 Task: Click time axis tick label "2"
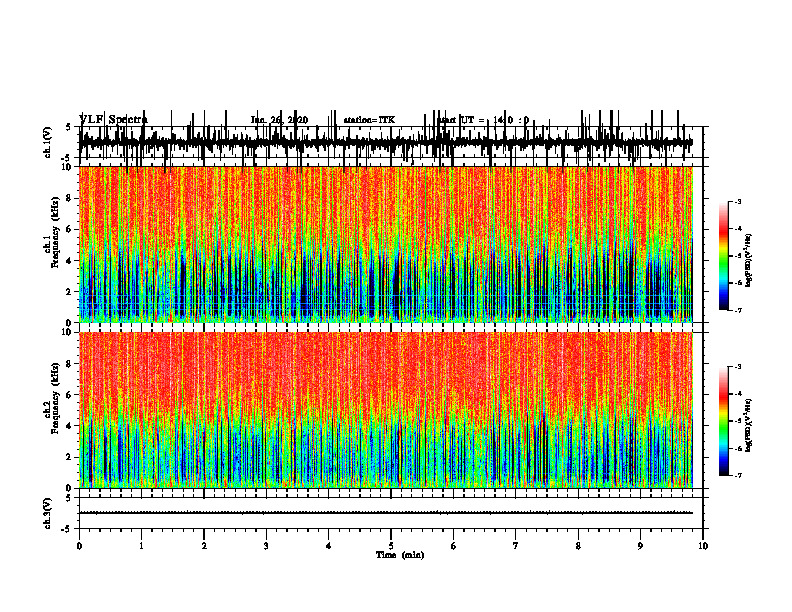(204, 546)
